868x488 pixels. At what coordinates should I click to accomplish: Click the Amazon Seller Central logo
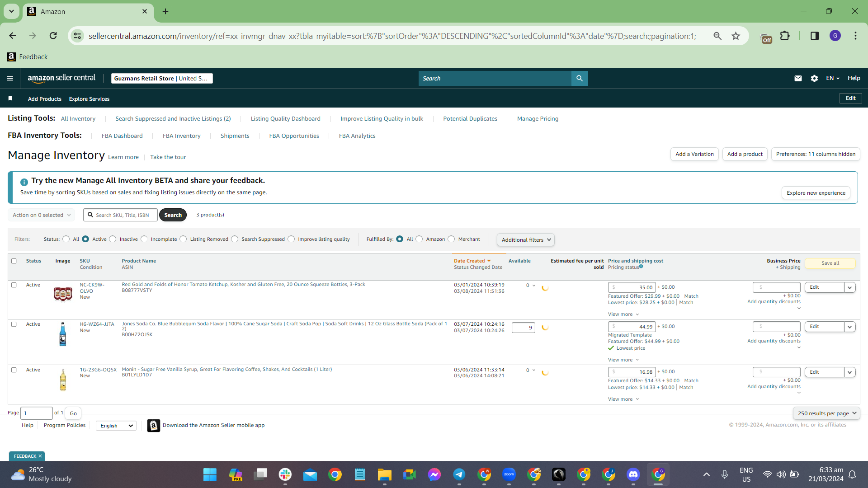pyautogui.click(x=61, y=78)
